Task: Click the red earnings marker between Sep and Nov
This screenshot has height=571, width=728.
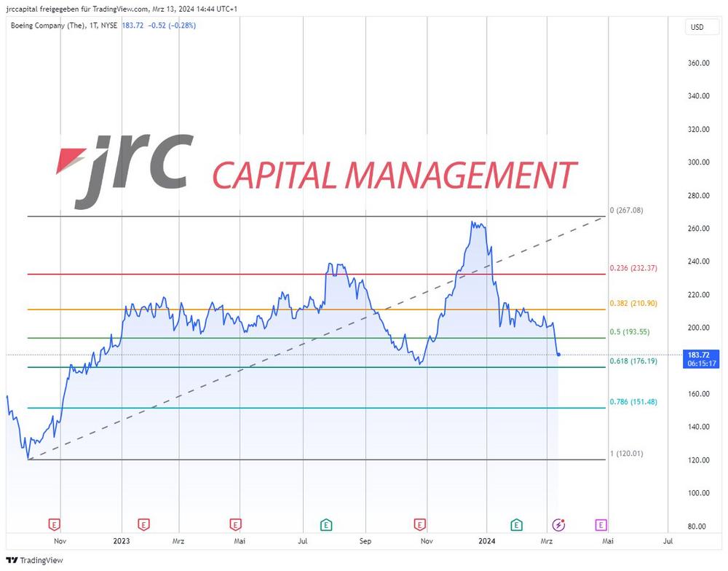Action: point(419,525)
